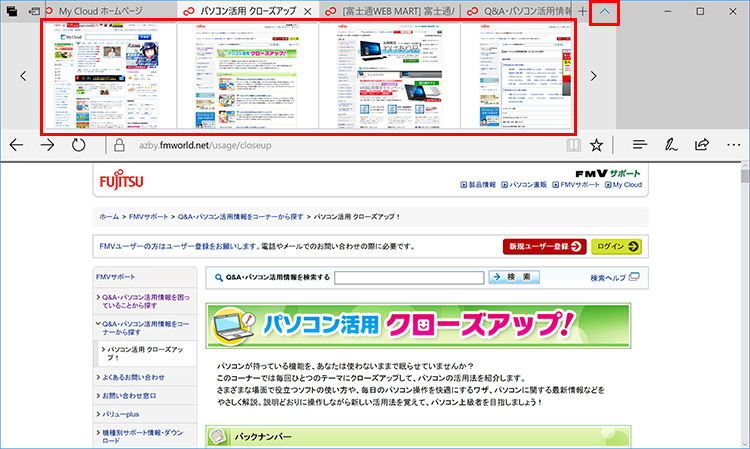This screenshot has width=750, height=449.
Task: Close the パソコン活用 クローズアップ tab
Action: [306, 12]
